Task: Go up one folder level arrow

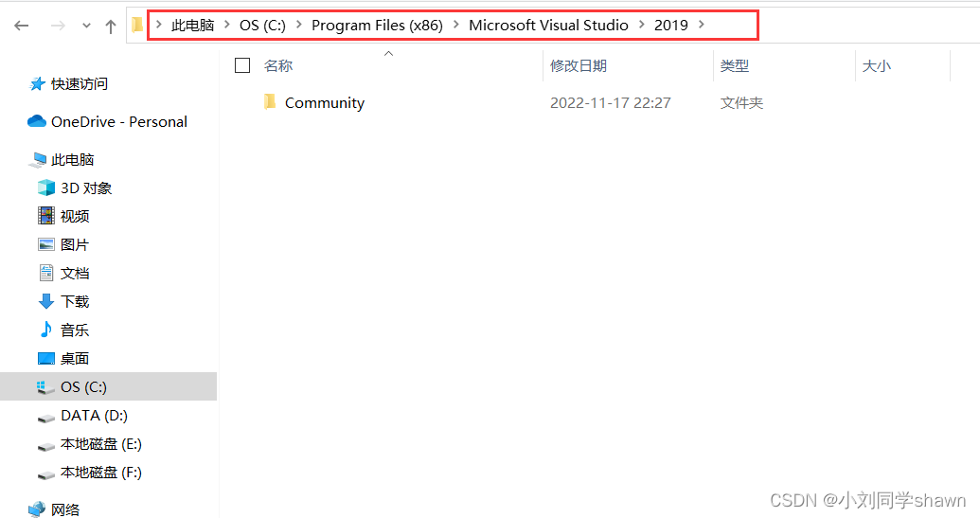Action: (111, 26)
